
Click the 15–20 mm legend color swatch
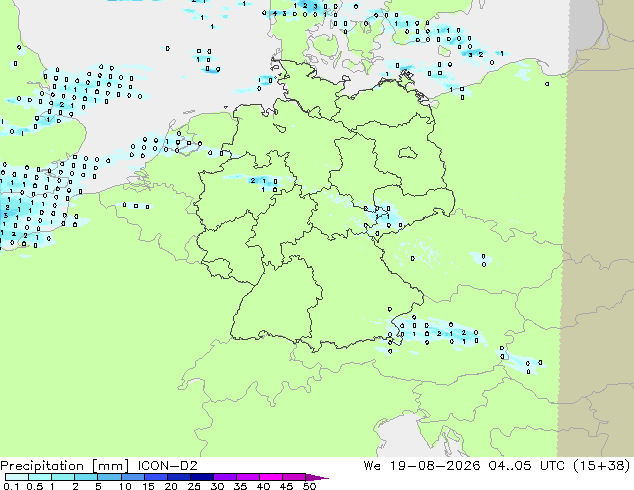click(155, 477)
